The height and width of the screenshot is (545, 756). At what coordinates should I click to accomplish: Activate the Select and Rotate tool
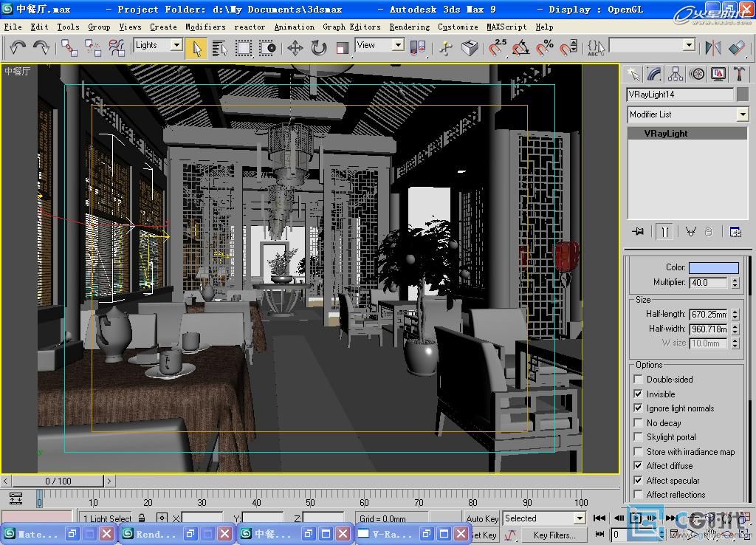319,48
